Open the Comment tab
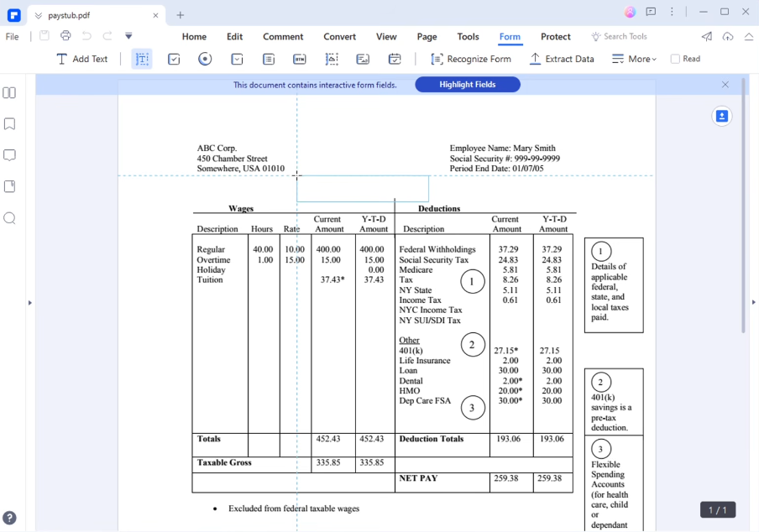759x532 pixels. 283,37
